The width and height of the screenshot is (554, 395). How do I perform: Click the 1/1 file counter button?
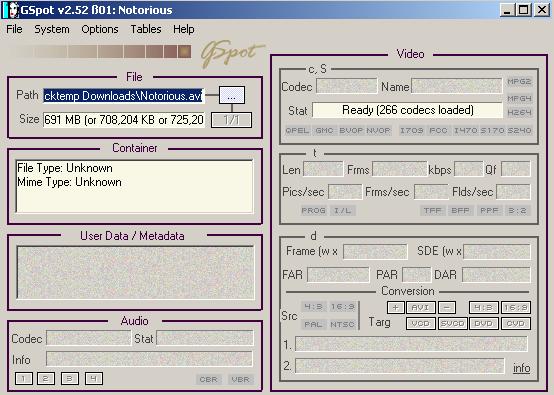click(231, 120)
